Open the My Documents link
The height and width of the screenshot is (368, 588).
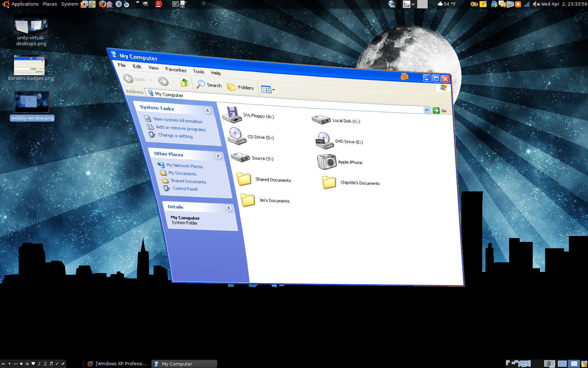(182, 173)
